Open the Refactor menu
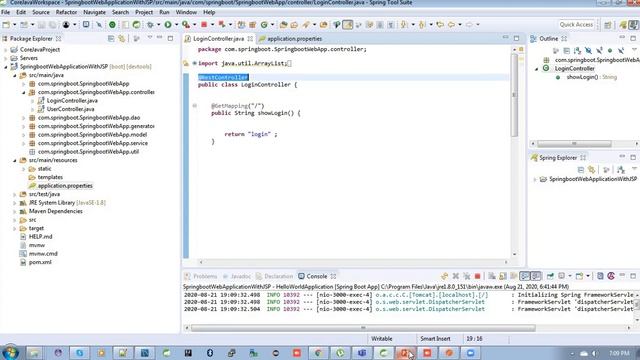Viewport: 640px width, 360px height. coord(66,12)
